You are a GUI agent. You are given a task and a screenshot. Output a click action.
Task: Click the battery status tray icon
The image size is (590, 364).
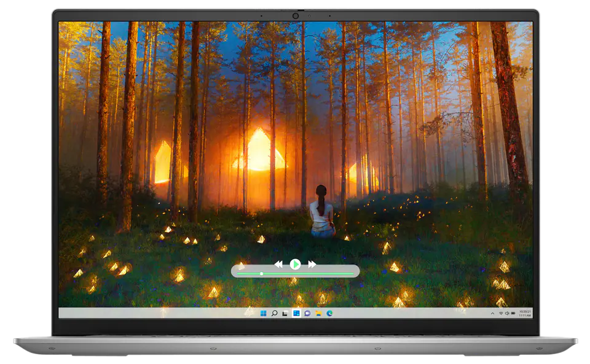tap(513, 313)
